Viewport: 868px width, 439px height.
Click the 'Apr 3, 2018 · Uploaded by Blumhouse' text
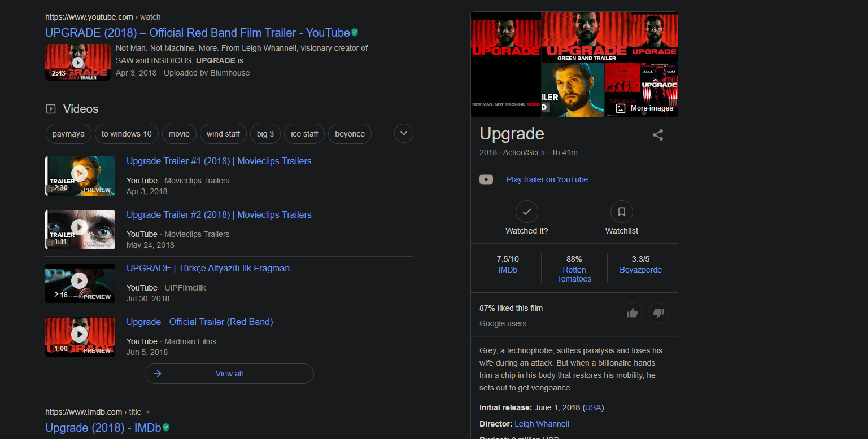(x=182, y=73)
